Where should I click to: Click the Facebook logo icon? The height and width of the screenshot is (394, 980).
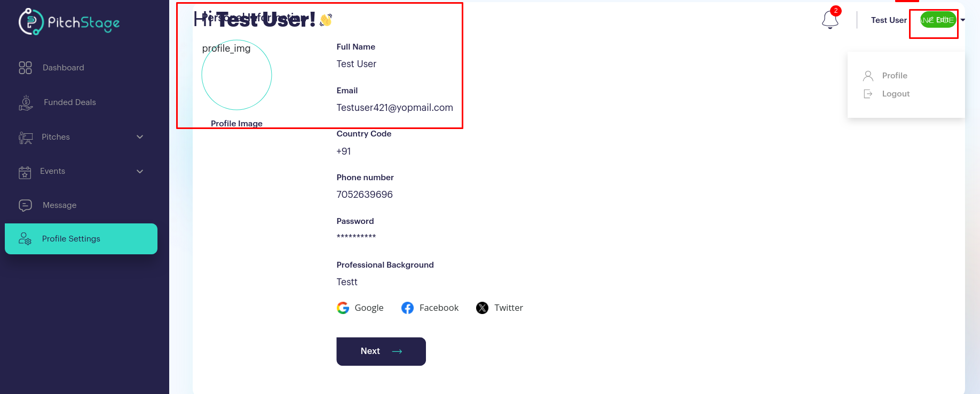point(407,308)
